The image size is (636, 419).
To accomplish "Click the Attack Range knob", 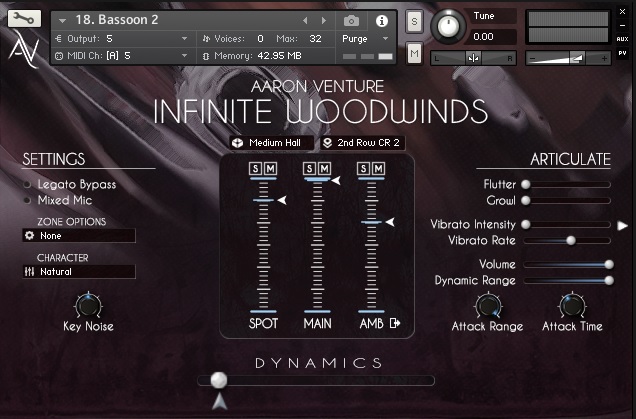I will 488,306.
